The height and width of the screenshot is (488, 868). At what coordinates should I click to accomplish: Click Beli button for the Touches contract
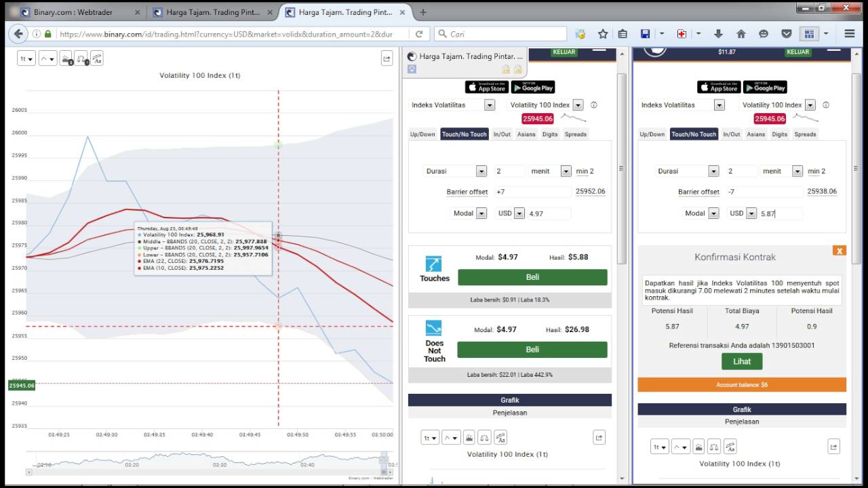pyautogui.click(x=532, y=277)
